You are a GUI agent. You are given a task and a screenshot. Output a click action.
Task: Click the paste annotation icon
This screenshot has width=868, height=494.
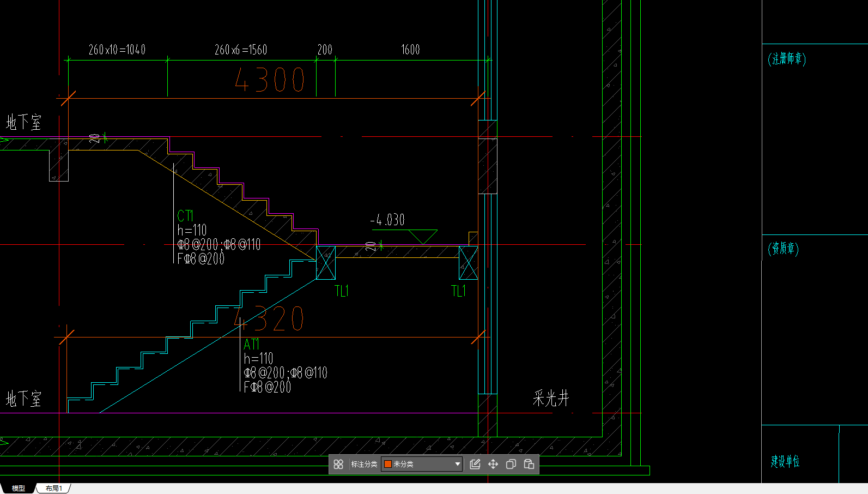click(x=529, y=464)
